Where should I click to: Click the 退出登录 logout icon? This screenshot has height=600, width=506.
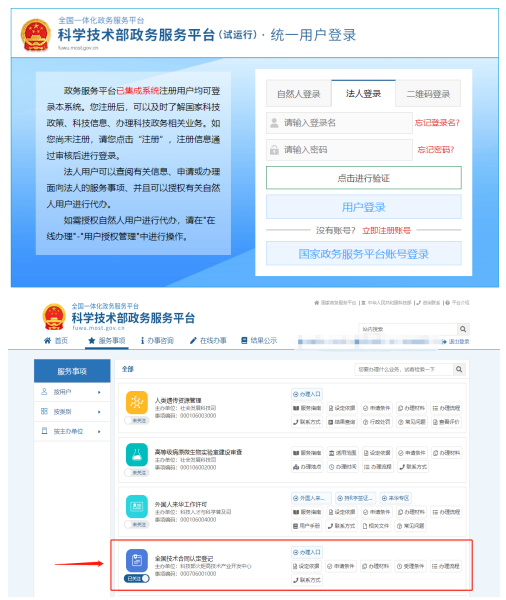coord(444,342)
